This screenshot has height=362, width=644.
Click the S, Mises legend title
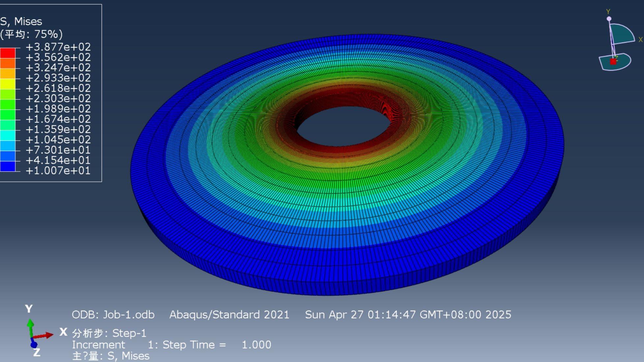tap(21, 21)
